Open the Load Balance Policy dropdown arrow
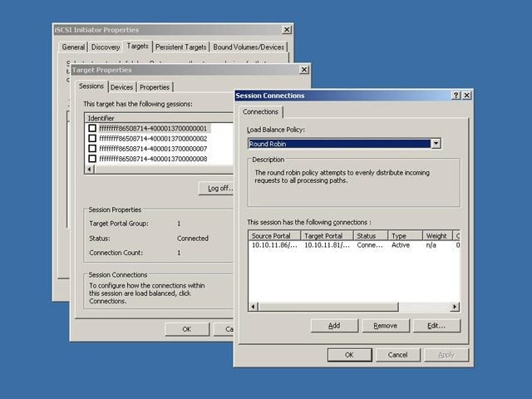Screen dimensions: 532x399 click(x=436, y=144)
